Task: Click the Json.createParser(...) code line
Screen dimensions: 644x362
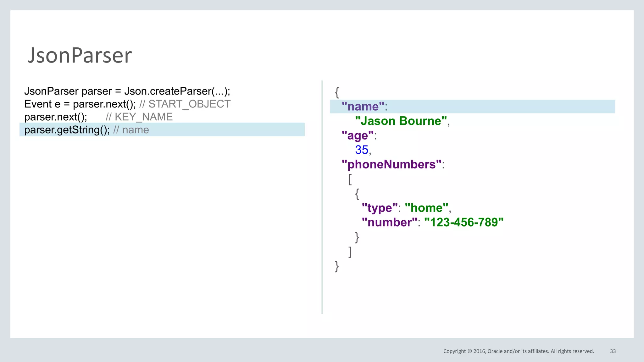Action: (x=127, y=91)
